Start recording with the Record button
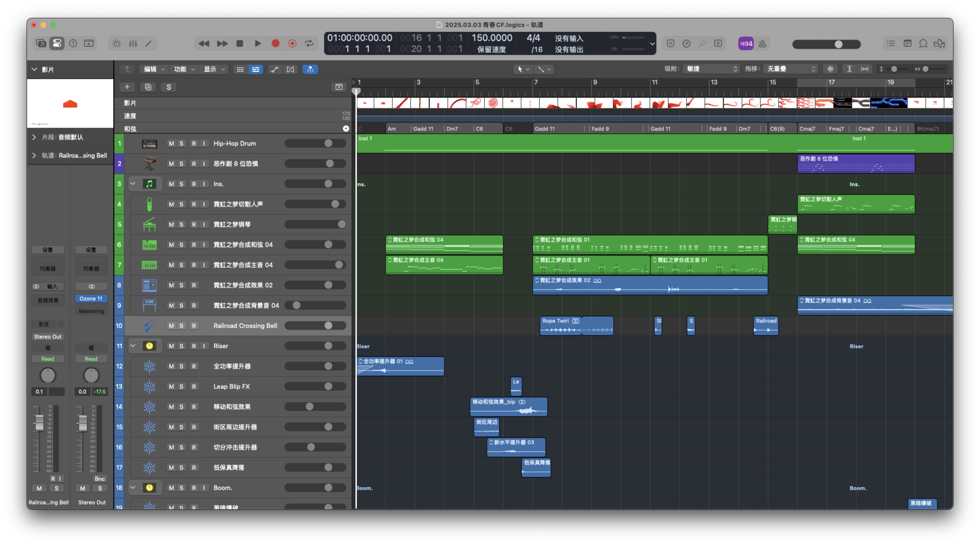 275,43
